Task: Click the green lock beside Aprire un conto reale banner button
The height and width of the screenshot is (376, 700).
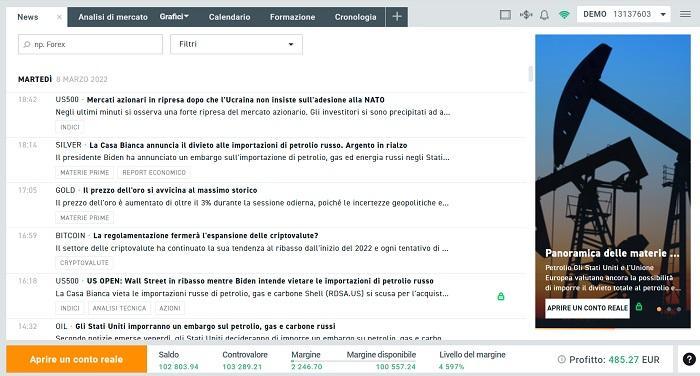Action: (639, 307)
